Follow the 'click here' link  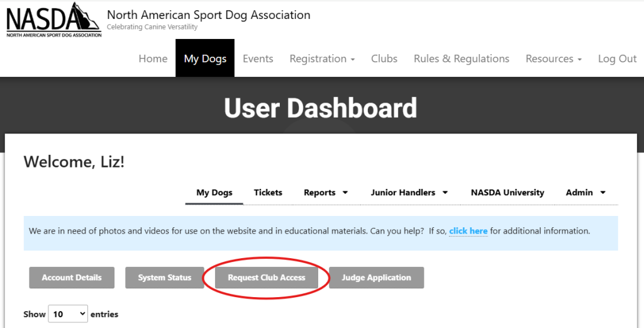tap(468, 231)
